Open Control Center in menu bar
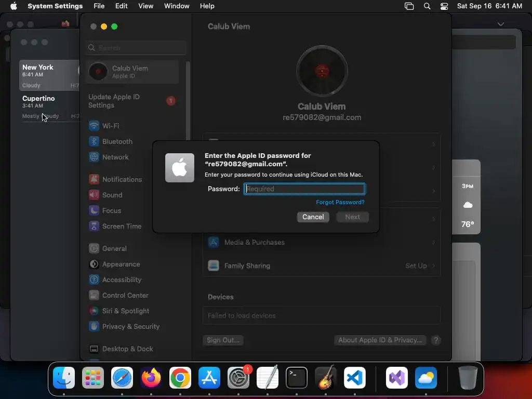 tap(444, 6)
